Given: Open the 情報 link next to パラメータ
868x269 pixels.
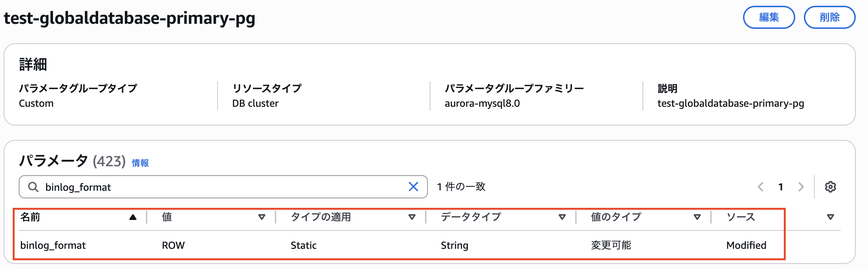Looking at the screenshot, I should click(140, 163).
